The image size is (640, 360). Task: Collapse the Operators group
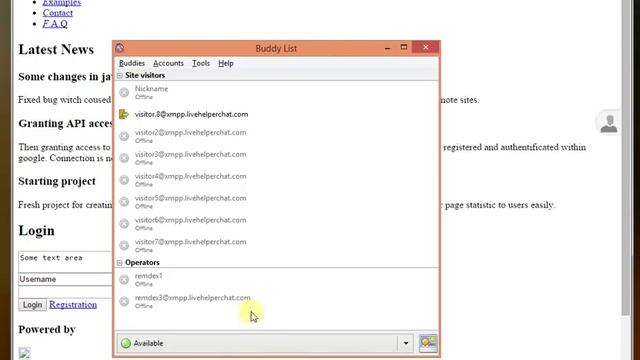coord(120,263)
